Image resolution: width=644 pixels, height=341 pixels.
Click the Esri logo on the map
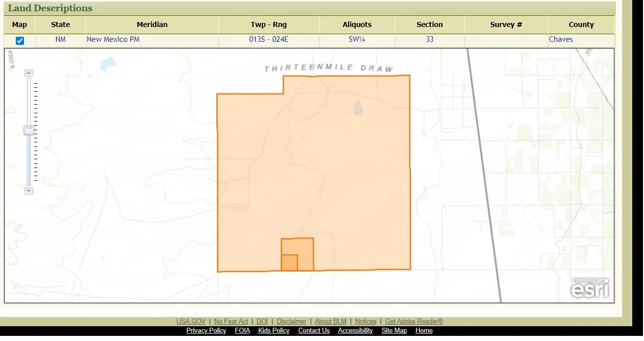click(x=590, y=288)
